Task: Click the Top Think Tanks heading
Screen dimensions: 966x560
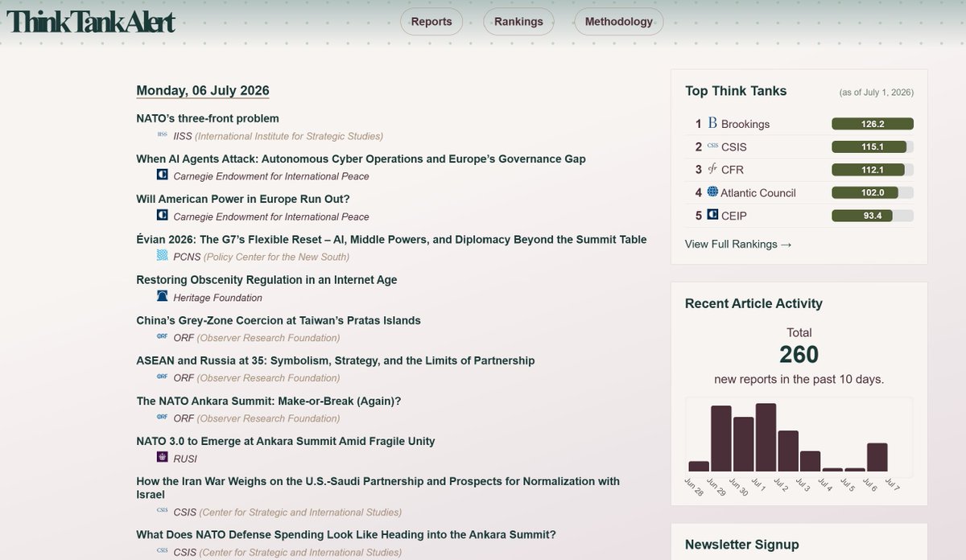Action: tap(736, 91)
